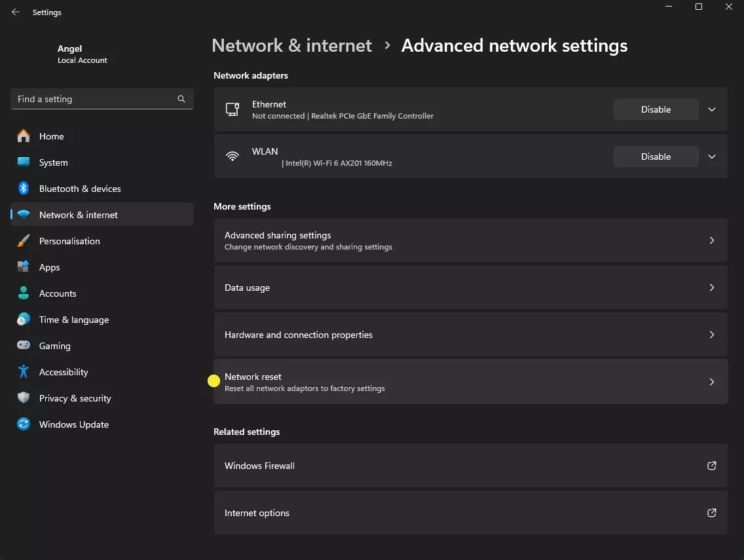Click the Personalisation paintbrush icon
This screenshot has width=744, height=560.
(x=24, y=241)
